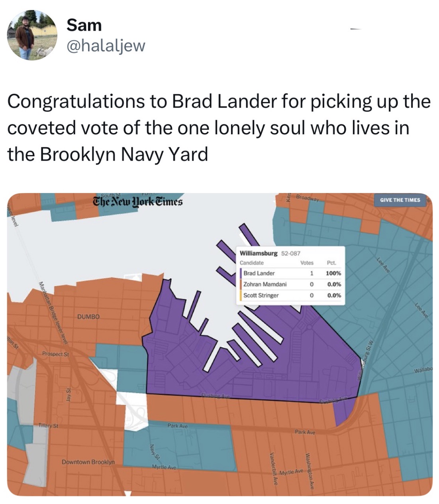
Task: Click the small dash icon beside the handle
Action: (355, 29)
